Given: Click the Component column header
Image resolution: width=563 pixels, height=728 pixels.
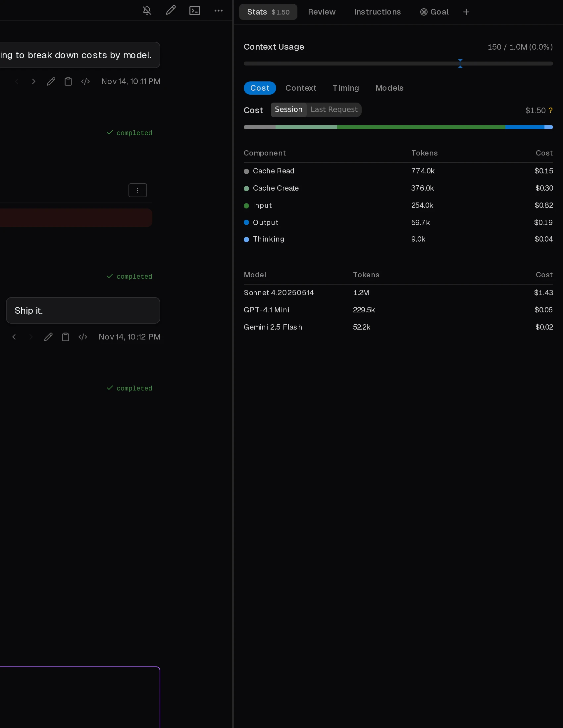Looking at the screenshot, I should pyautogui.click(x=265, y=153).
